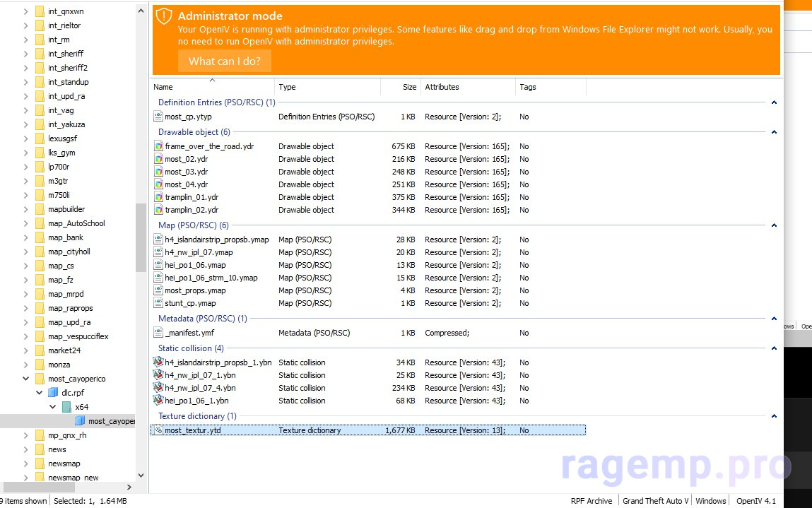Click the dlc.rpf archive icon in tree

(53, 393)
